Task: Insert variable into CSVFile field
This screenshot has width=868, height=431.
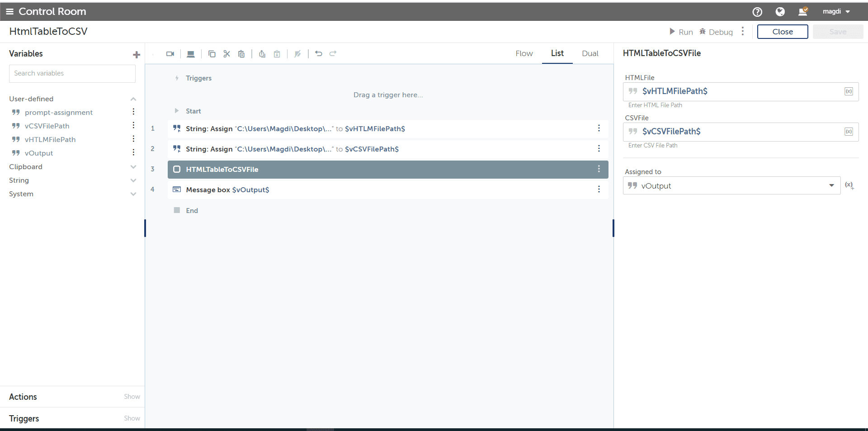Action: (849, 132)
